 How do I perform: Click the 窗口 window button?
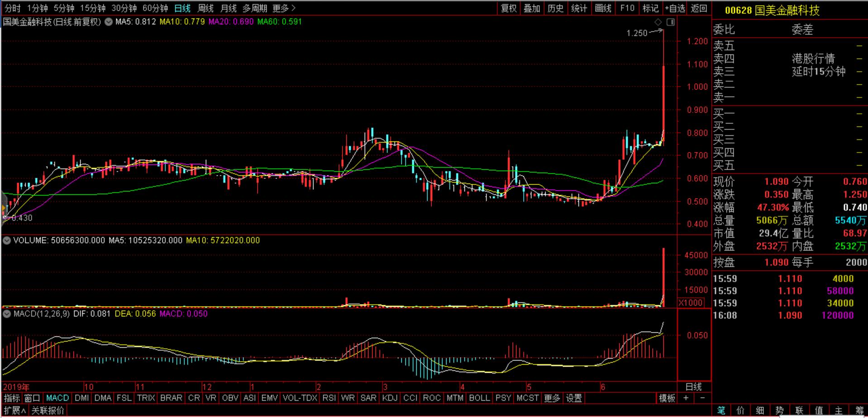tap(33, 398)
